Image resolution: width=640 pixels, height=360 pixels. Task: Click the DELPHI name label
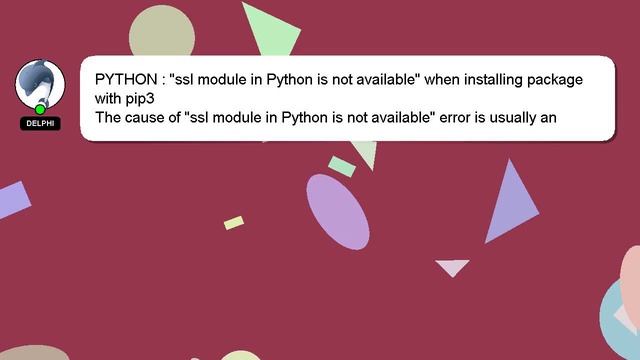(40, 123)
